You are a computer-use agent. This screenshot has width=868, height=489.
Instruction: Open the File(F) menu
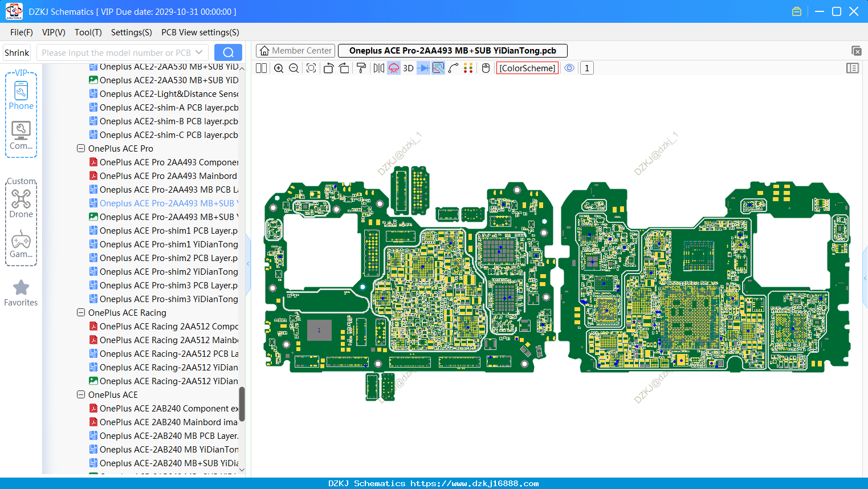22,32
